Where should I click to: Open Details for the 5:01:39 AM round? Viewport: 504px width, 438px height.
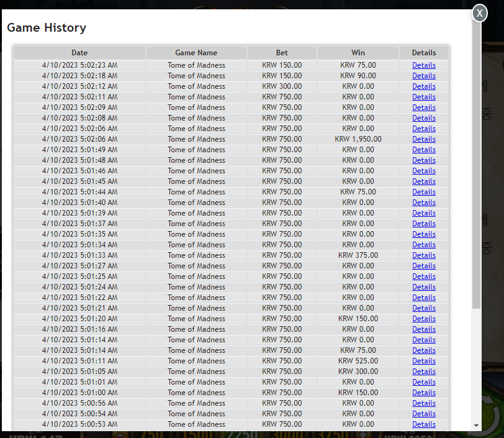424,213
